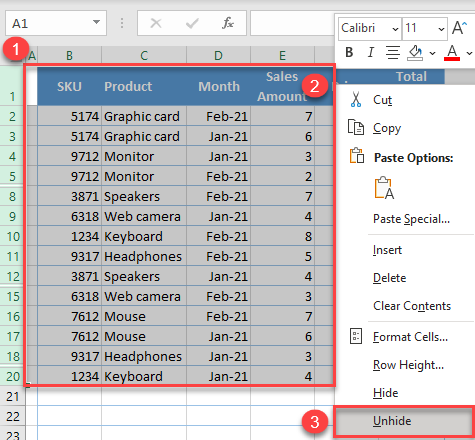This screenshot has height=440, width=475.
Task: Click the formula bar Enter checkmark
Action: click(x=192, y=23)
